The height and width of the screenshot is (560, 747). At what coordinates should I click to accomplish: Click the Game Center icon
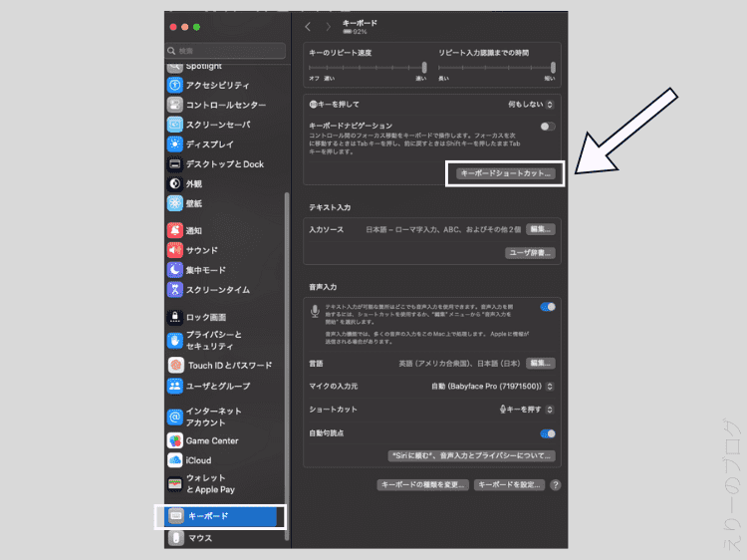(x=175, y=440)
